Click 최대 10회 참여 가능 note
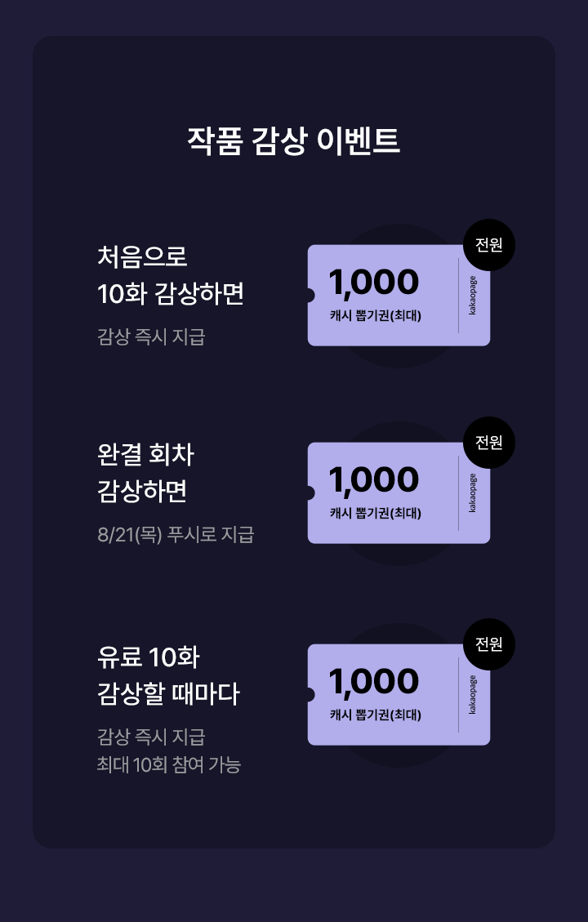 (x=169, y=764)
